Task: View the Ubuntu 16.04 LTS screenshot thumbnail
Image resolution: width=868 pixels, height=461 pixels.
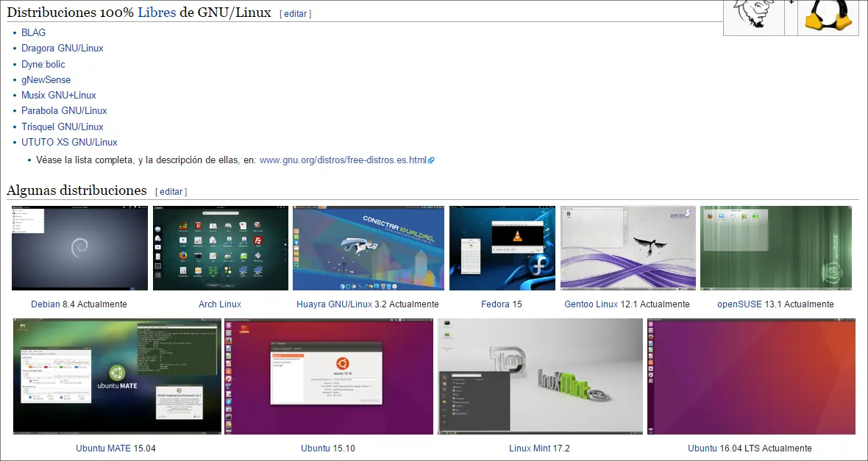Action: [751, 376]
